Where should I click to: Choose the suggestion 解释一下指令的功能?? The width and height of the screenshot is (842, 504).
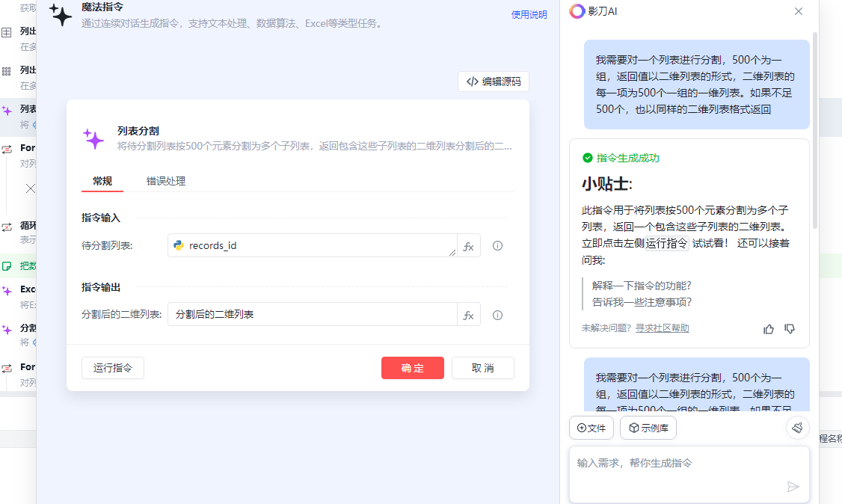point(642,286)
